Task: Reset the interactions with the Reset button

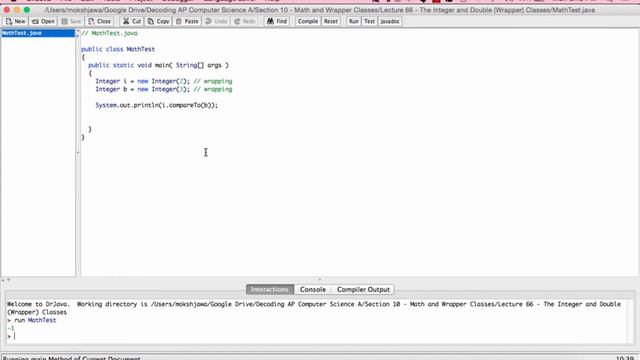Action: point(331,21)
